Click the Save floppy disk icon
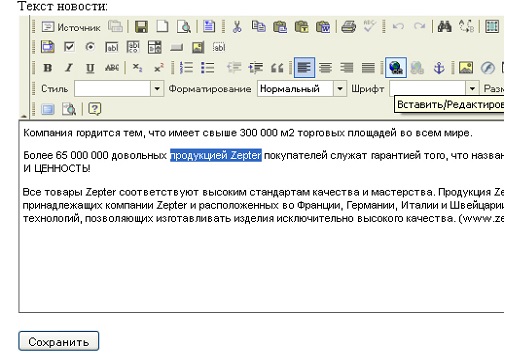505x361 pixels. click(141, 27)
